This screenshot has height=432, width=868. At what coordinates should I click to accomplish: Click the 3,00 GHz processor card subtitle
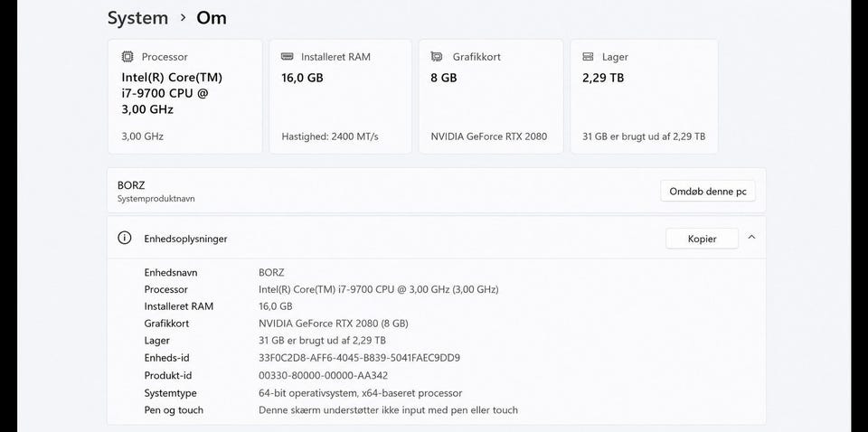[x=142, y=136]
